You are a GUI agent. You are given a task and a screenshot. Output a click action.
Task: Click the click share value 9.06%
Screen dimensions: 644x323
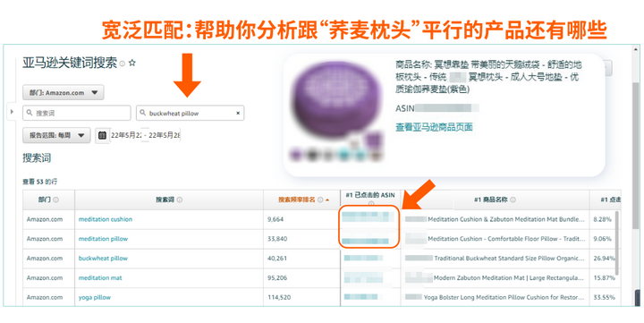[602, 239]
